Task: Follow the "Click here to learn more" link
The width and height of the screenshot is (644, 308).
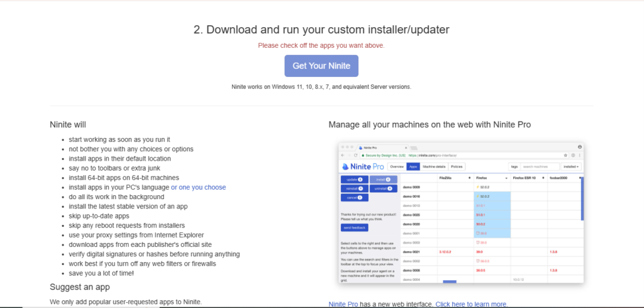Action: coord(470,304)
